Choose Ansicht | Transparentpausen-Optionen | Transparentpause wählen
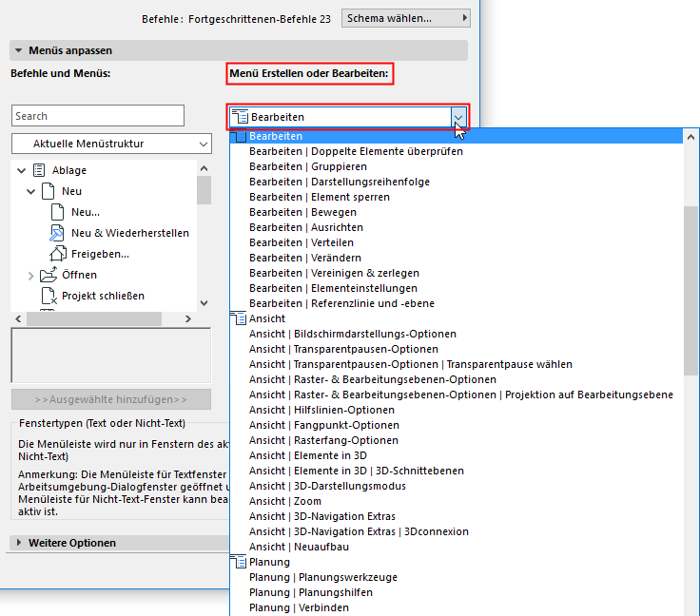 pyautogui.click(x=411, y=364)
